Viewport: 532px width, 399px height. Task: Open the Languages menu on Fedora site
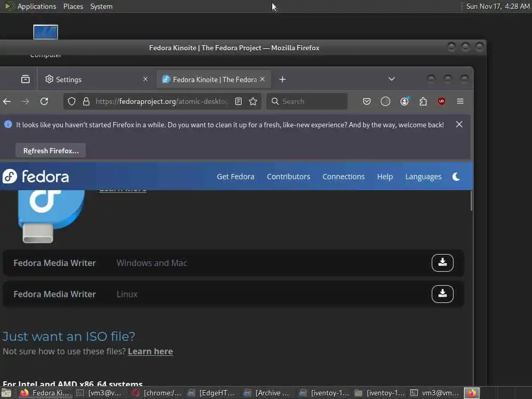click(423, 177)
